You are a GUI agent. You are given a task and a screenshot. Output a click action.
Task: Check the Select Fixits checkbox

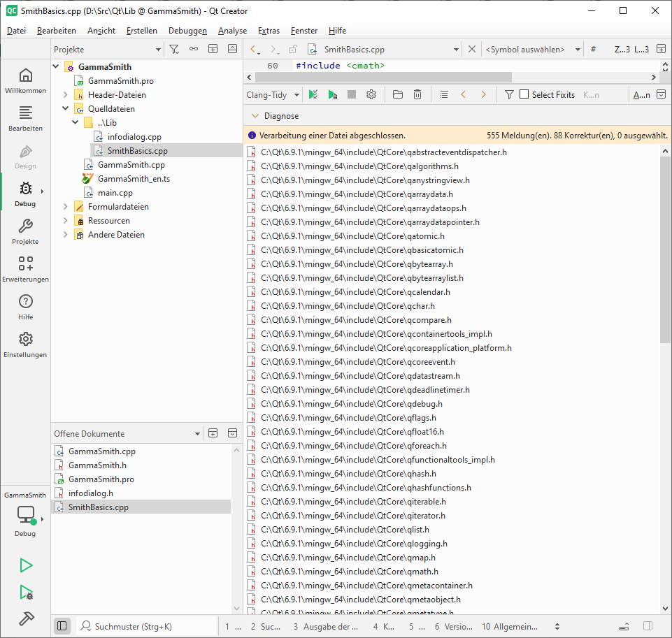(x=524, y=94)
